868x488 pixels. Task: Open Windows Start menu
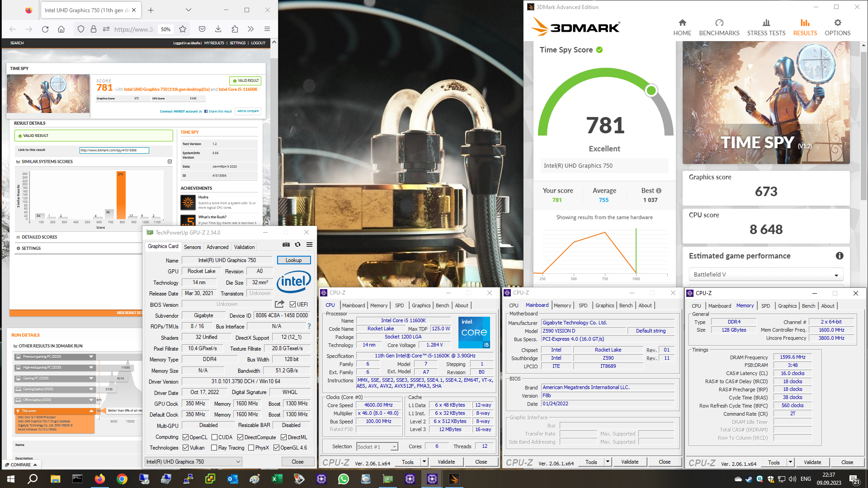coord(11,479)
